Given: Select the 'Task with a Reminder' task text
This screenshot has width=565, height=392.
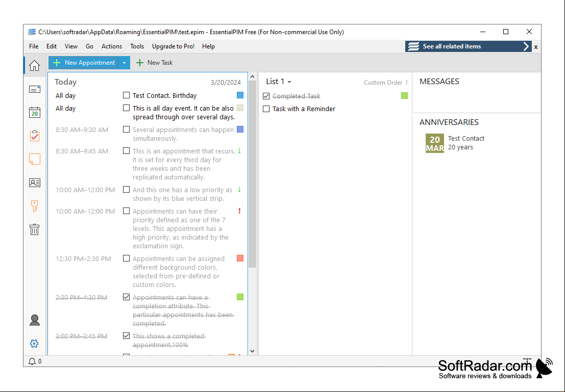Looking at the screenshot, I should [304, 109].
